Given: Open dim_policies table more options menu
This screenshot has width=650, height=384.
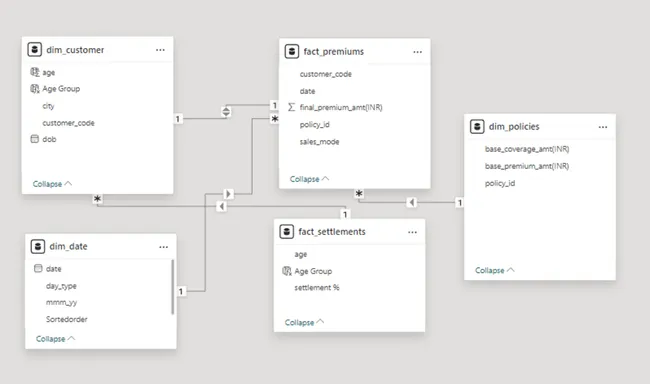Looking at the screenshot, I should point(603,127).
